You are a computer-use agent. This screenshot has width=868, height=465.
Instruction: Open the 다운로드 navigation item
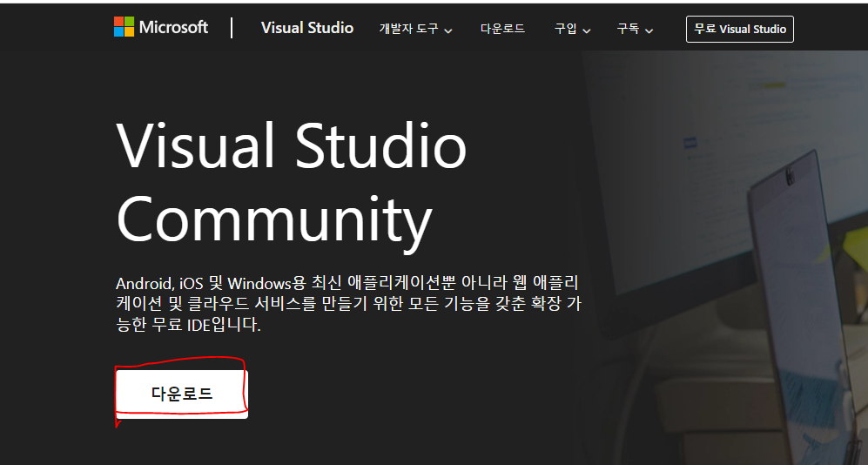(502, 29)
